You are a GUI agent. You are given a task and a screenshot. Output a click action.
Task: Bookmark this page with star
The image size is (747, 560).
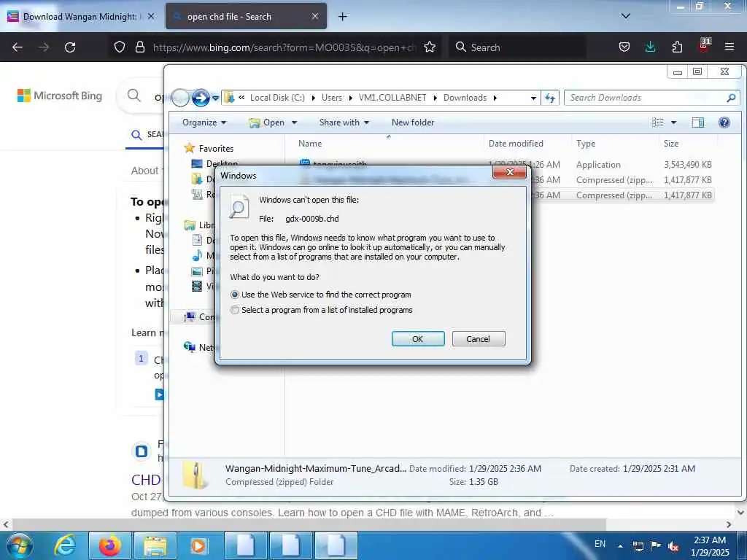click(x=430, y=47)
